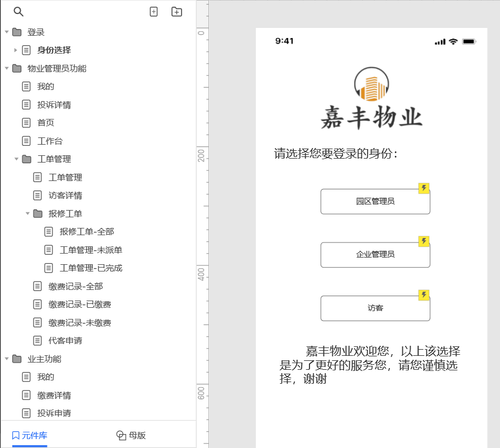500x448 pixels.
Task: Open the 工单管理-已完成 page
Action: point(91,268)
